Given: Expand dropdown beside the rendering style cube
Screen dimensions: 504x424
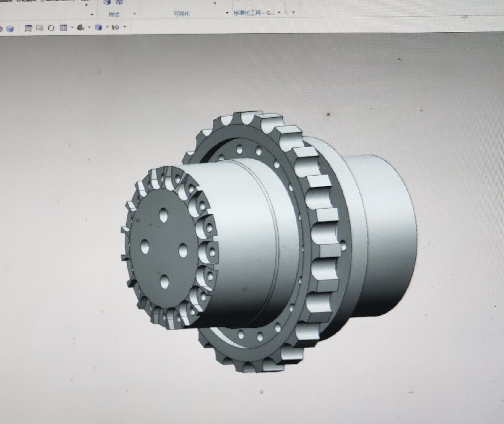Looking at the screenshot, I should pyautogui.click(x=107, y=27).
